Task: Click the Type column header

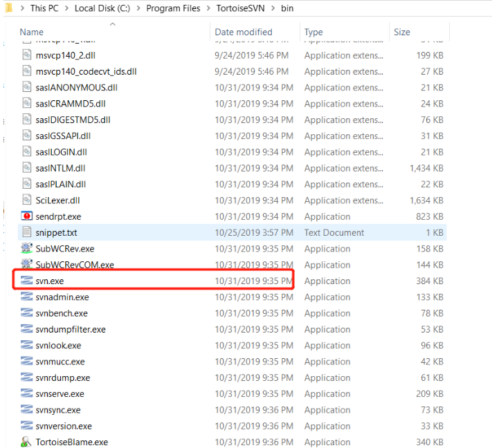Action: click(313, 32)
